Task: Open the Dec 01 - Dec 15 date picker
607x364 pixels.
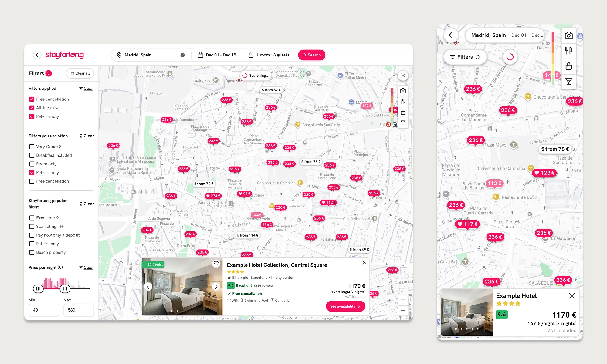Action: click(x=217, y=55)
